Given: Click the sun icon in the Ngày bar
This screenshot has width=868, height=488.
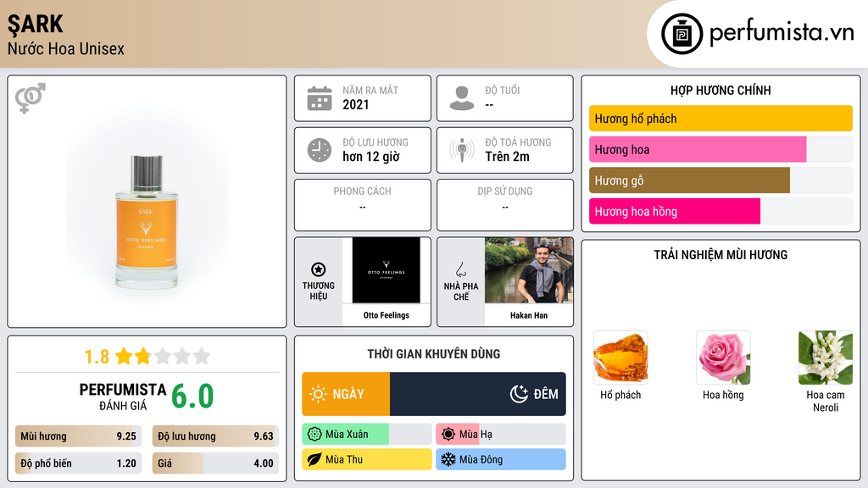Looking at the screenshot, I should tap(318, 394).
